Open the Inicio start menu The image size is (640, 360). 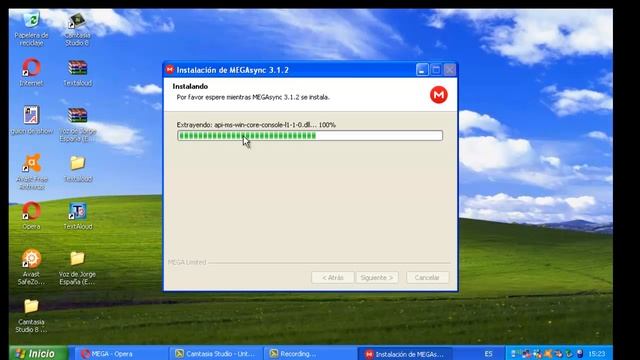coord(38,353)
